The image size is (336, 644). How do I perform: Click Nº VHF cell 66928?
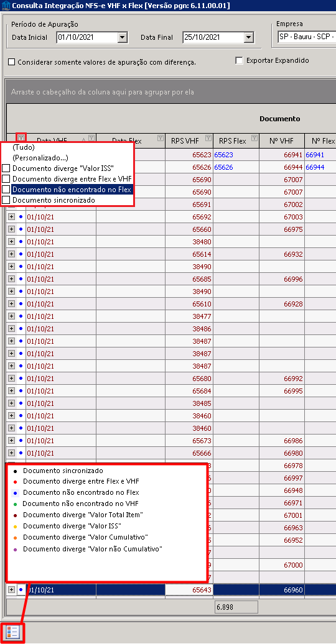click(282, 304)
